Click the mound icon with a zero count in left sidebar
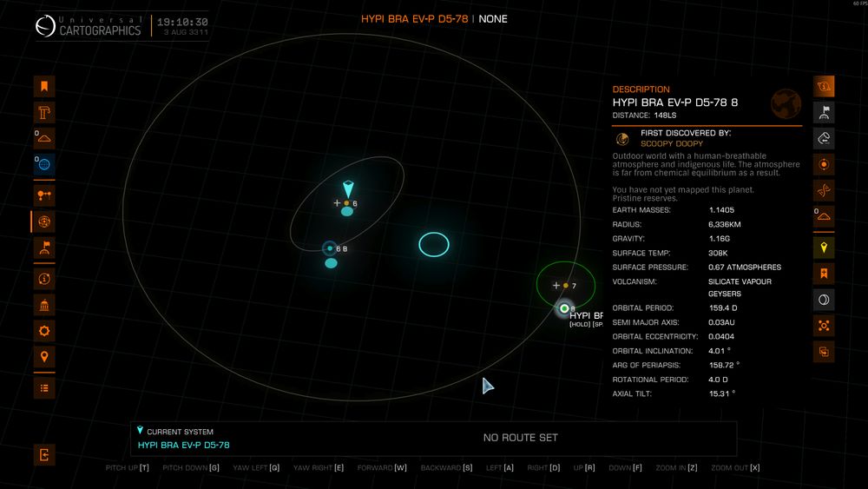This screenshot has height=489, width=868. [x=44, y=138]
